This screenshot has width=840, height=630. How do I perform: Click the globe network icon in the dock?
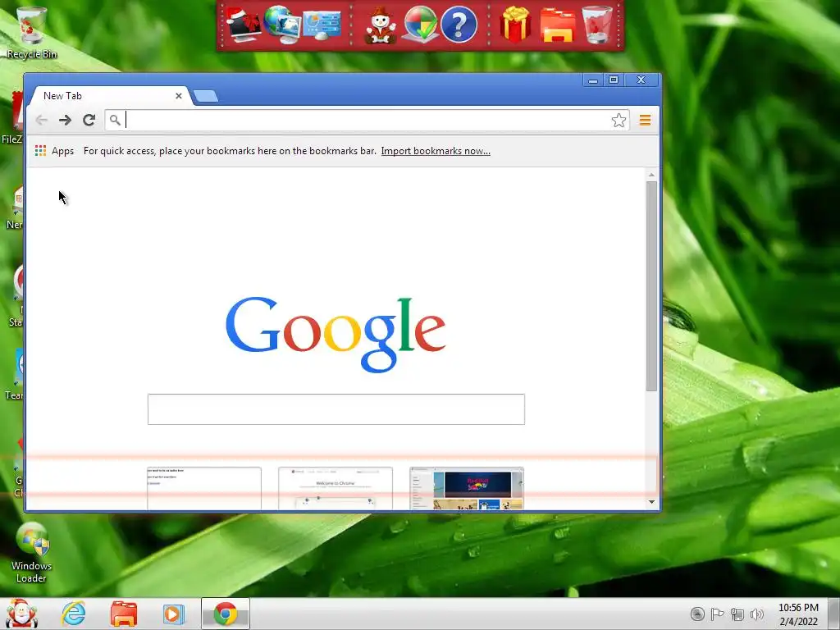[282, 25]
